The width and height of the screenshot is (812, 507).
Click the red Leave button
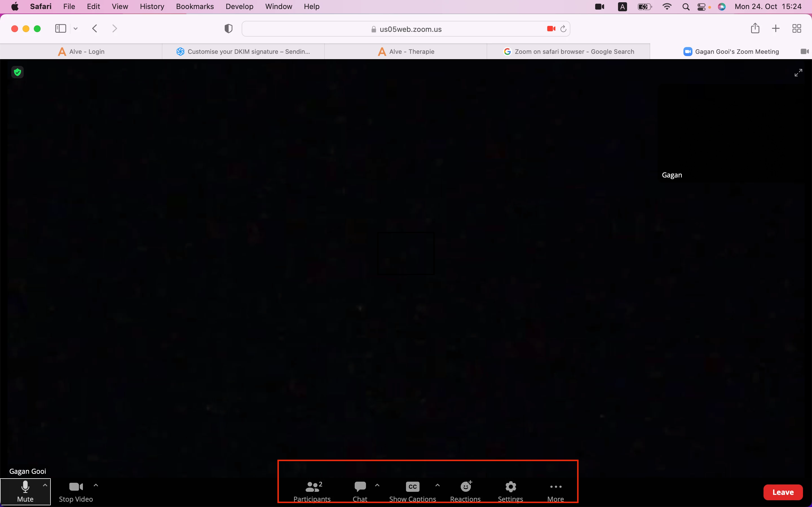tap(783, 492)
